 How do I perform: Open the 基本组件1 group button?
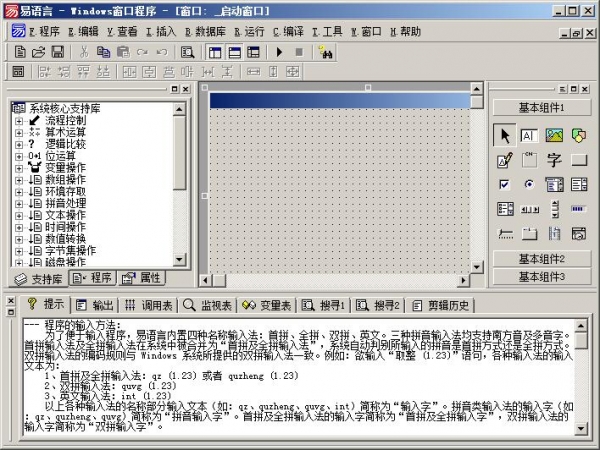tap(541, 108)
